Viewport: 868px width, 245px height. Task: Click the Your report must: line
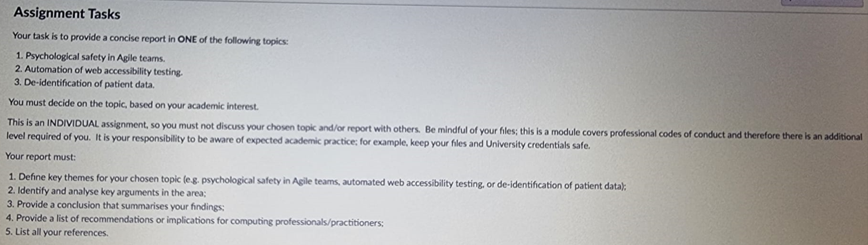pyautogui.click(x=40, y=157)
